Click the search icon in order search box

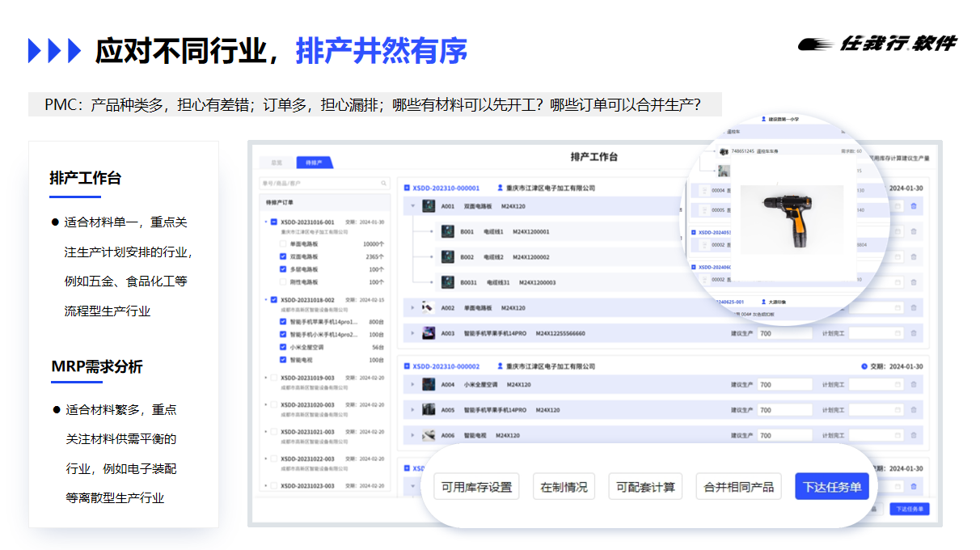tap(383, 184)
